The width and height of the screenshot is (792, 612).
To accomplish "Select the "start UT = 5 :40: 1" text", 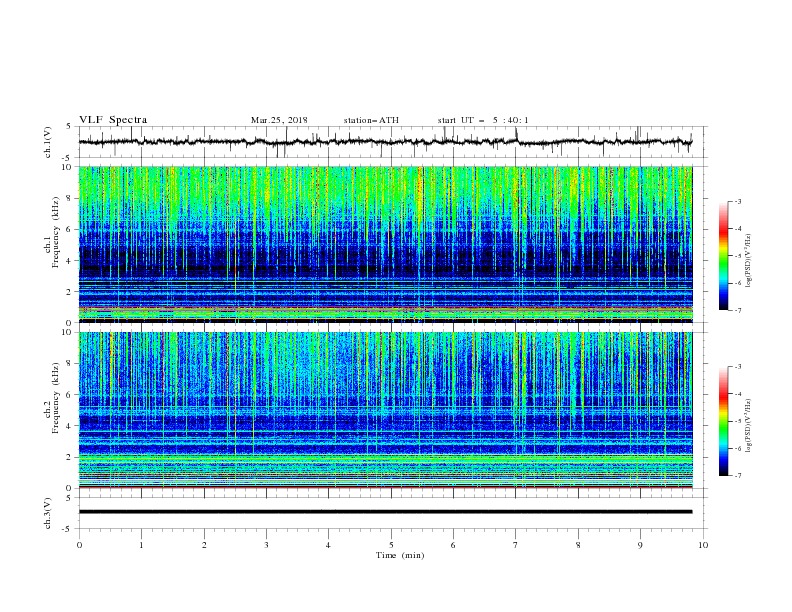I will coord(483,120).
